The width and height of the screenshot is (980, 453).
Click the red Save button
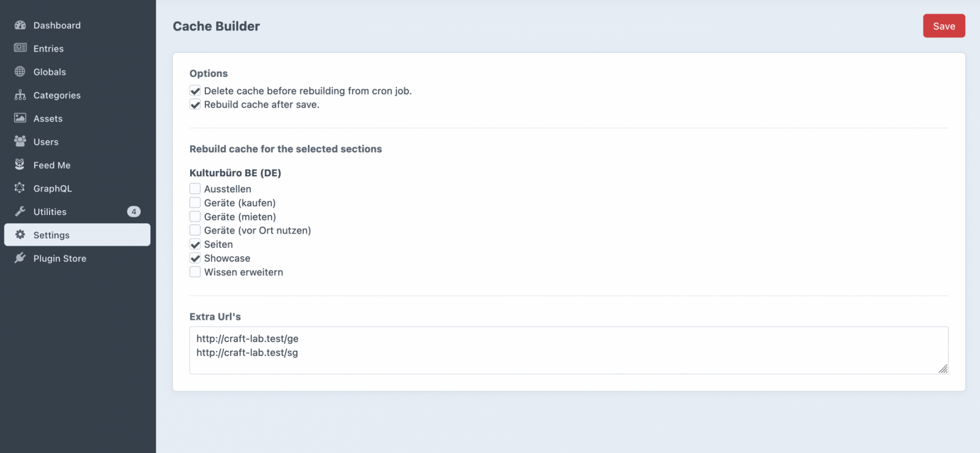click(x=943, y=26)
